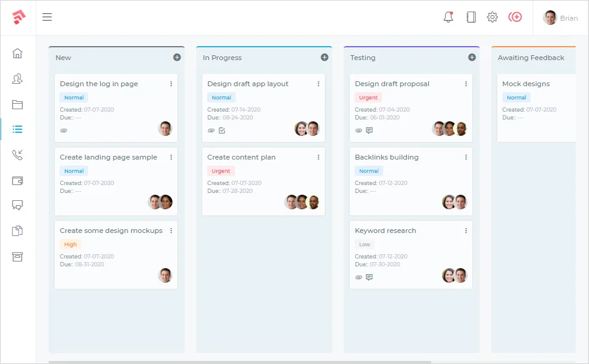Viewport: 589px width, 364px height.
Task: Click the horizontal scrollbar at the bottom
Action: [243, 360]
